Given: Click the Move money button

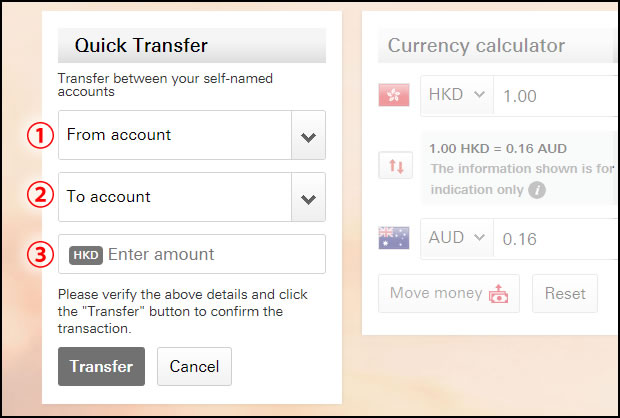Looking at the screenshot, I should (449, 294).
